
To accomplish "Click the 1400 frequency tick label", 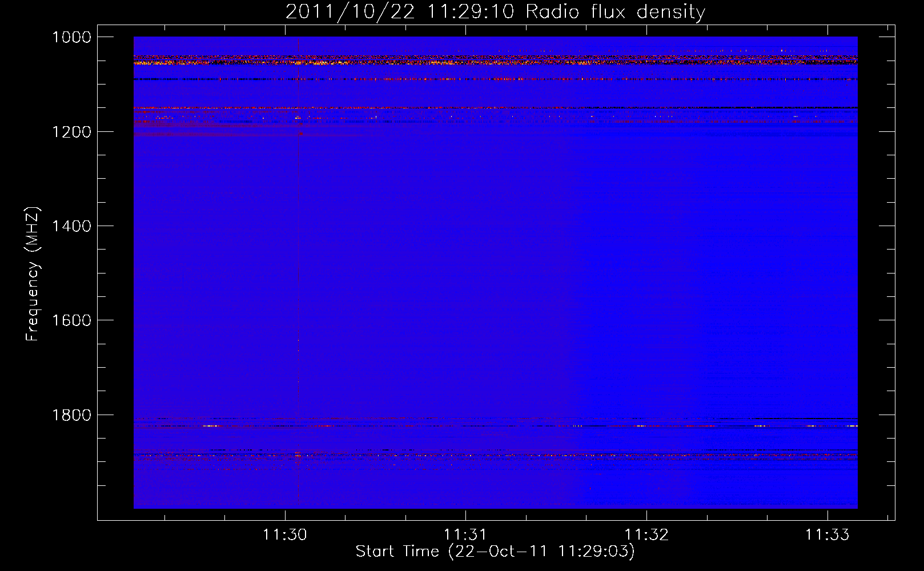I will pos(72,226).
